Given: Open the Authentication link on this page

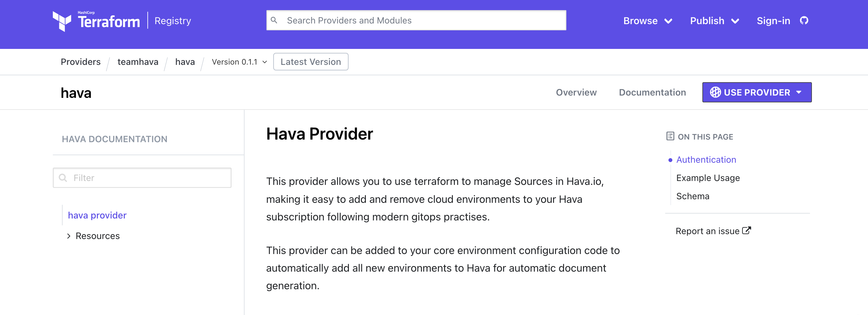Looking at the screenshot, I should pyautogui.click(x=706, y=159).
